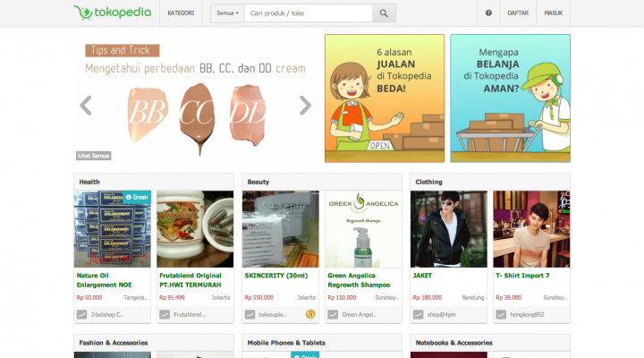Click shop stats icon beside hongkong852

501,314
